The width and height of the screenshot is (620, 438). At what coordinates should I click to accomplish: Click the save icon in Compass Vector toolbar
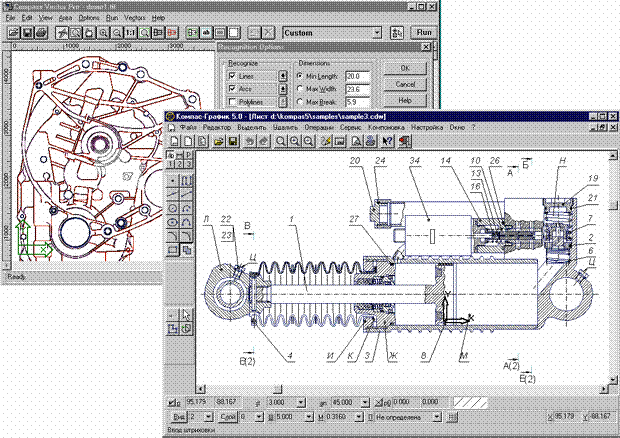[25, 33]
